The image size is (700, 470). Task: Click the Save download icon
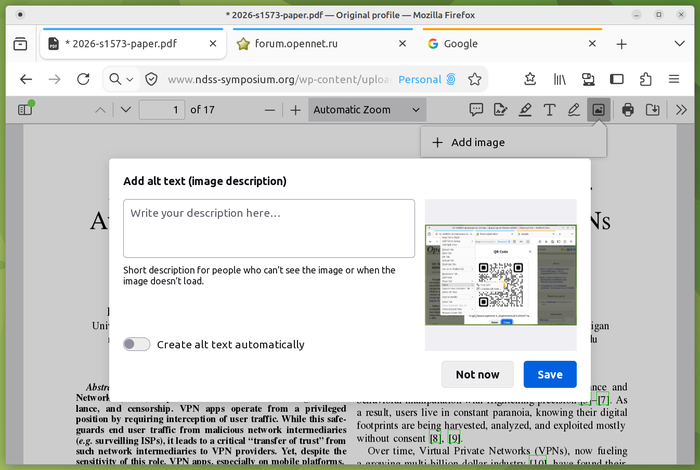[x=652, y=109]
